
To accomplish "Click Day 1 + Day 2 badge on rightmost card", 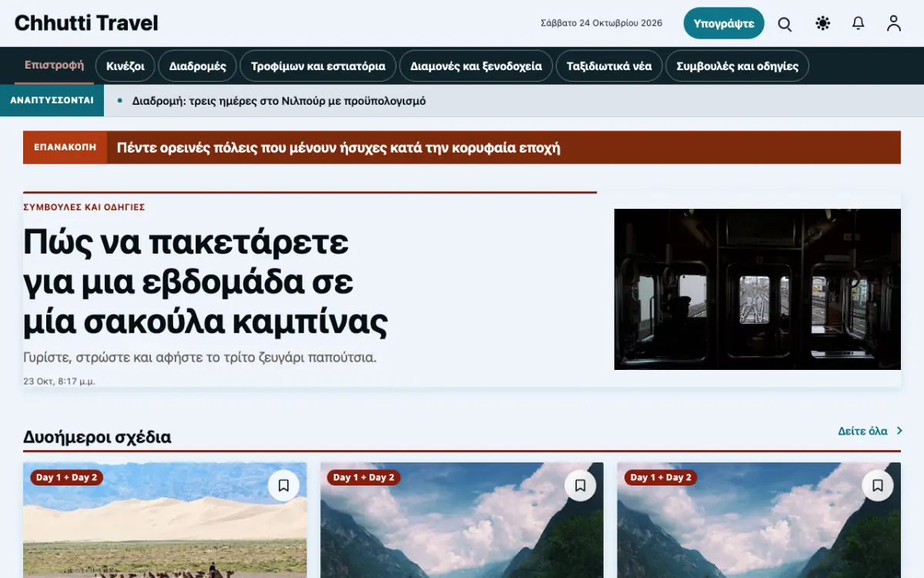I will coord(661,478).
